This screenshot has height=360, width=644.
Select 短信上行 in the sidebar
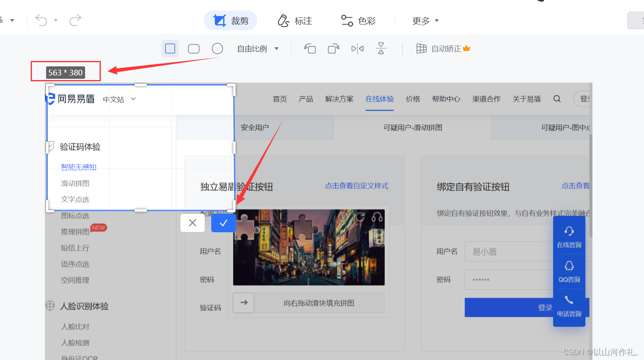point(75,248)
